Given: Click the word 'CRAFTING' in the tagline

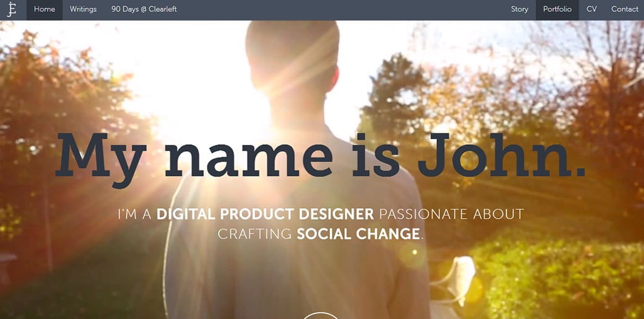Looking at the screenshot, I should click(255, 234).
